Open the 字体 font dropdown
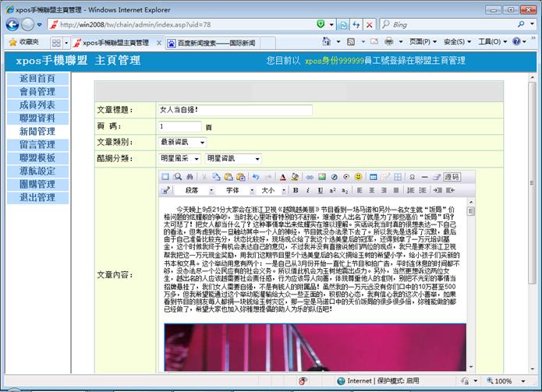Image resolution: width=542 pixels, height=392 pixels. [x=238, y=190]
